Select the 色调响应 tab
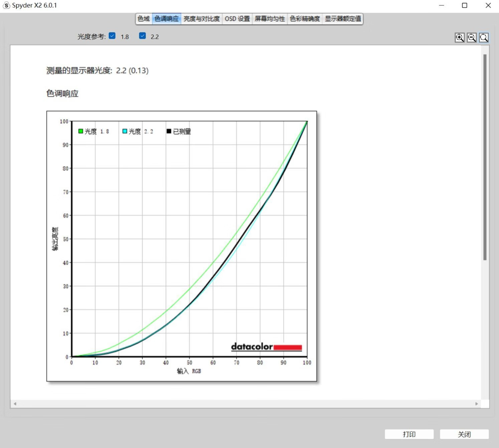499x448 pixels. click(166, 19)
